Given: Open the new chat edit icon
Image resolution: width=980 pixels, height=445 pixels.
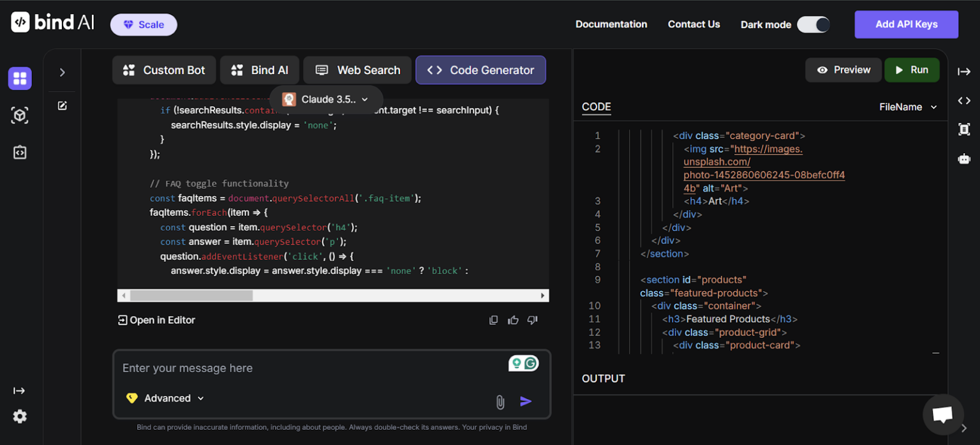Looking at the screenshot, I should (63, 106).
